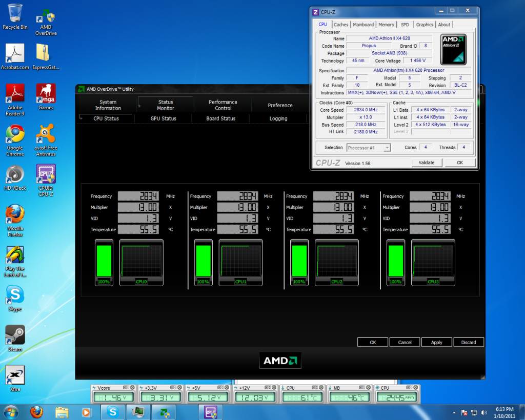Select the Play The Lord of t... icon
Screen dimensions: 525x420
[x=15, y=261]
